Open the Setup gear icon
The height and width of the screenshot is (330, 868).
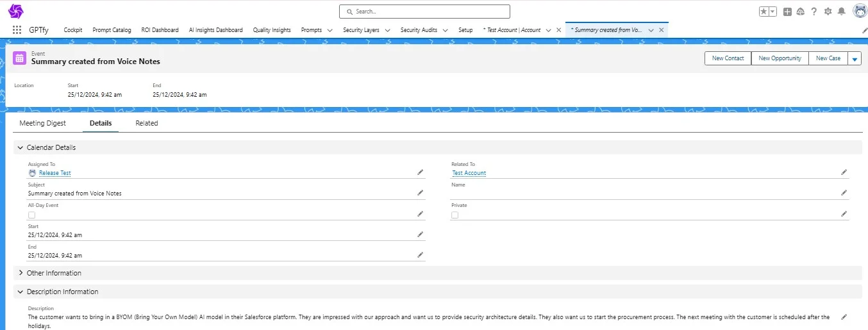pos(828,12)
